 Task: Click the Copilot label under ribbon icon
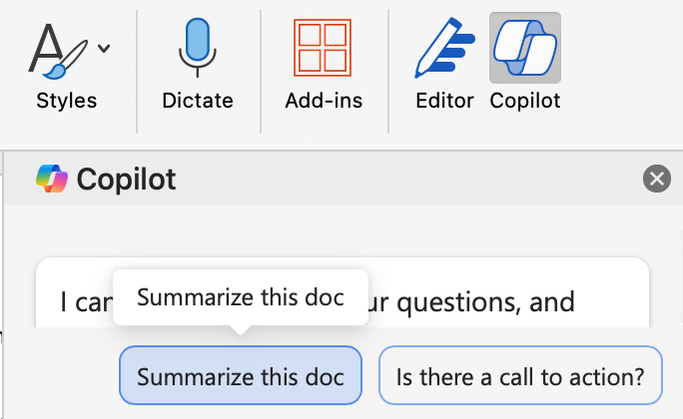click(524, 101)
